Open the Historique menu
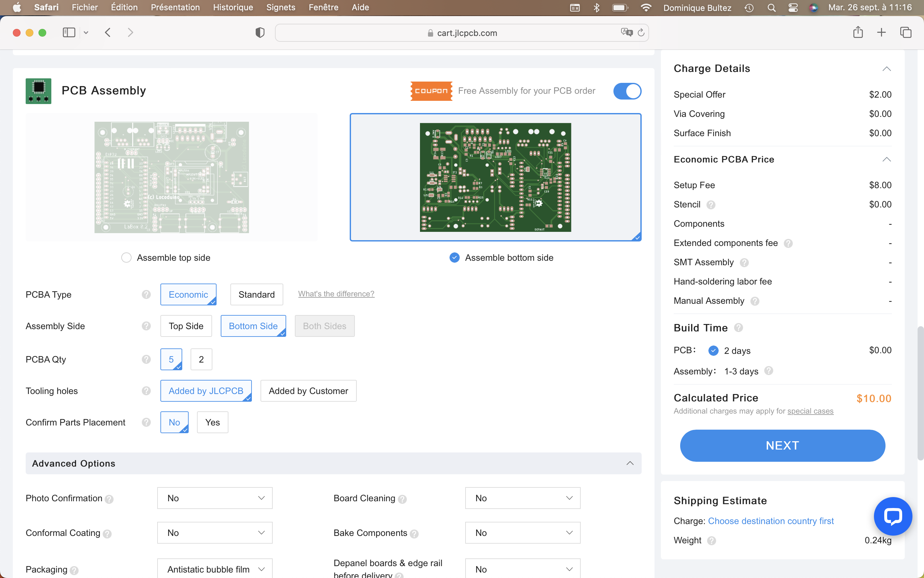924x578 pixels. [233, 7]
